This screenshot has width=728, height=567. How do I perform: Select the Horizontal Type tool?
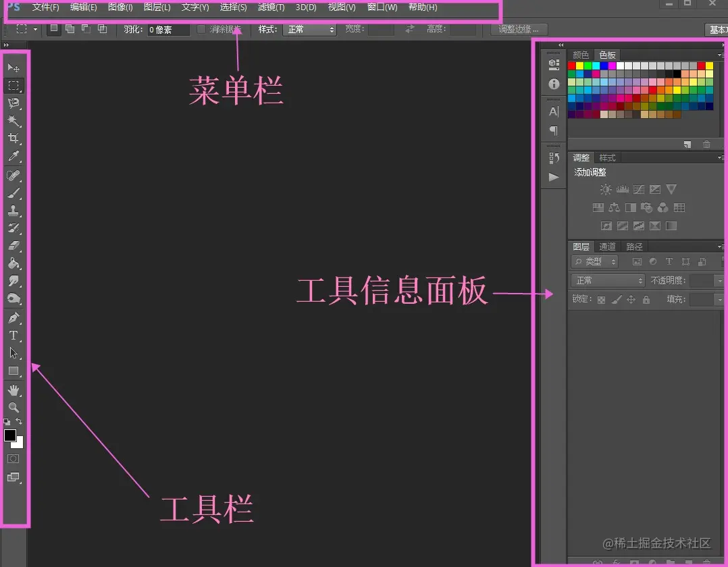point(14,335)
